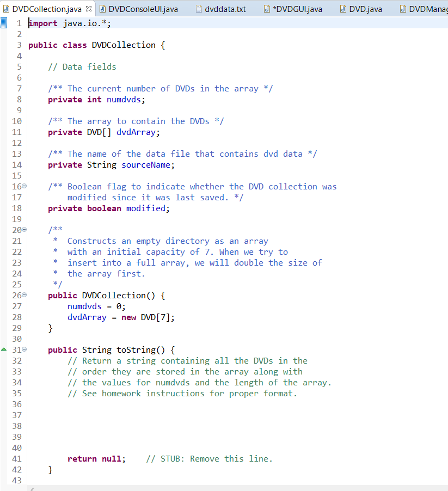Screen dimensions: 448x491
Task: Click the Java icon on the DVDConsoleUI.java tab
Action: coord(103,9)
